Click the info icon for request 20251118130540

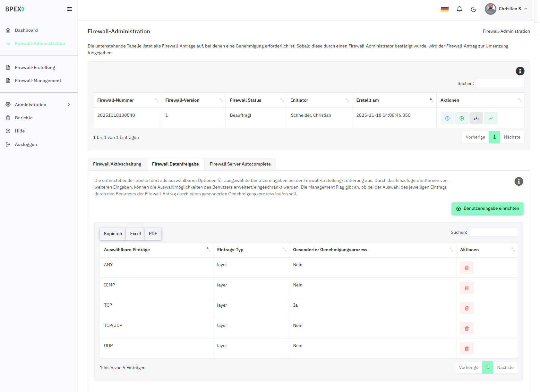coord(447,118)
